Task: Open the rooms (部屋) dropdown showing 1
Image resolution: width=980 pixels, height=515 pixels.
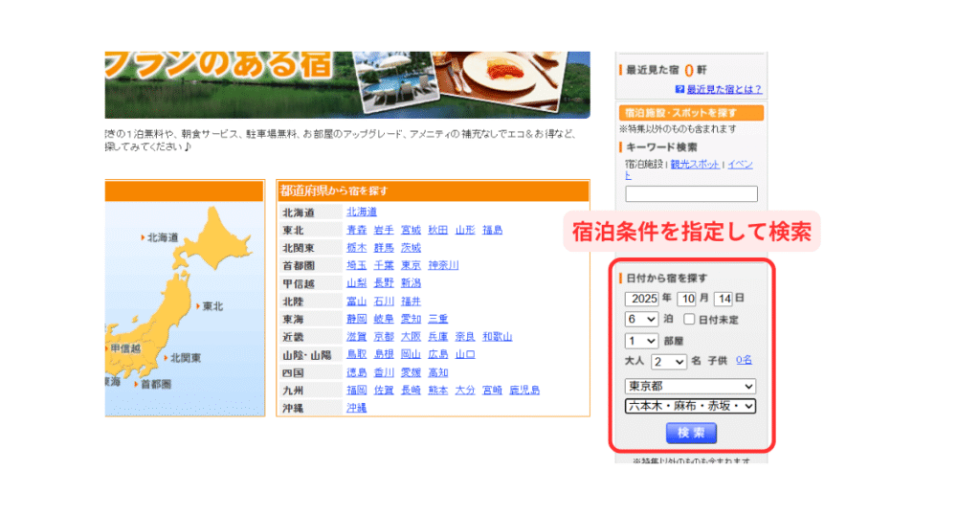Action: click(641, 341)
